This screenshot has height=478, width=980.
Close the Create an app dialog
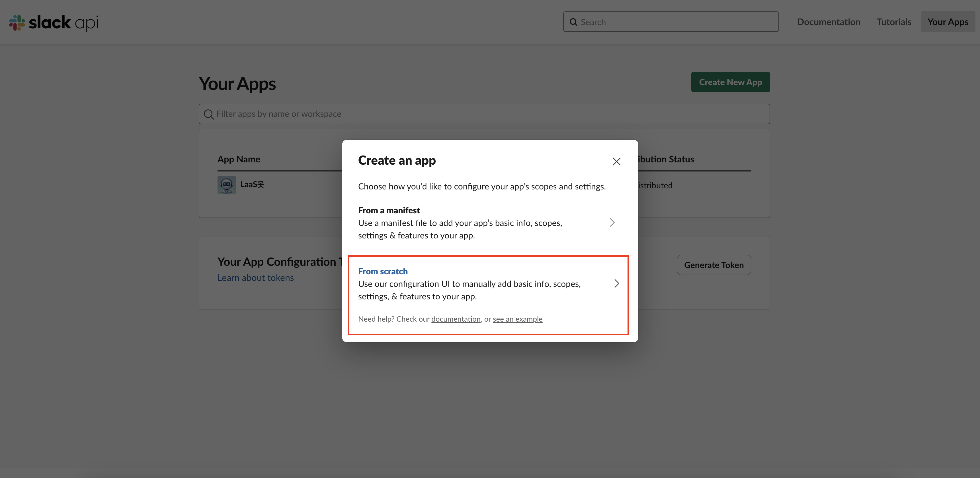pos(616,162)
